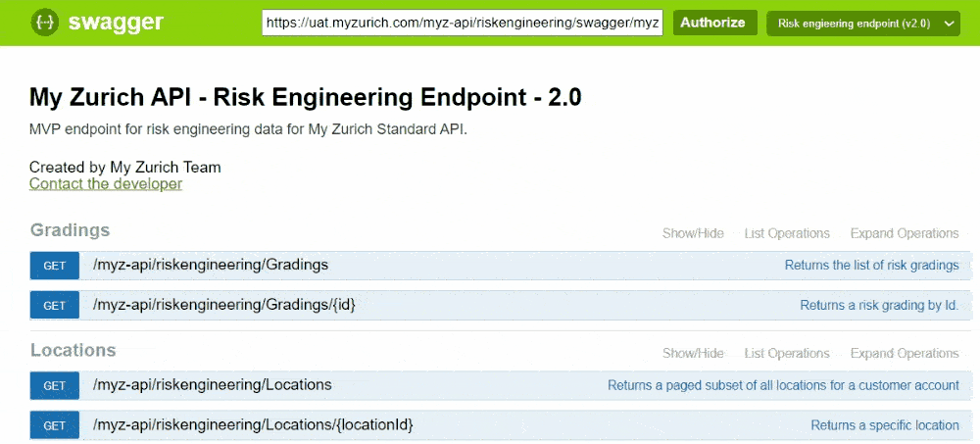The width and height of the screenshot is (980, 444).
Task: Open the Risk engineering endpoint version dropdown
Action: coord(862,23)
